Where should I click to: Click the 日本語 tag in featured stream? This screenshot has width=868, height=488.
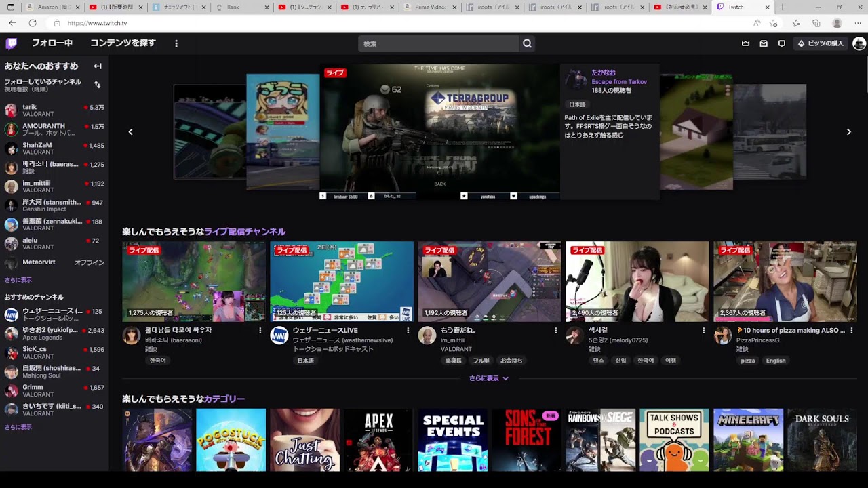click(x=577, y=105)
